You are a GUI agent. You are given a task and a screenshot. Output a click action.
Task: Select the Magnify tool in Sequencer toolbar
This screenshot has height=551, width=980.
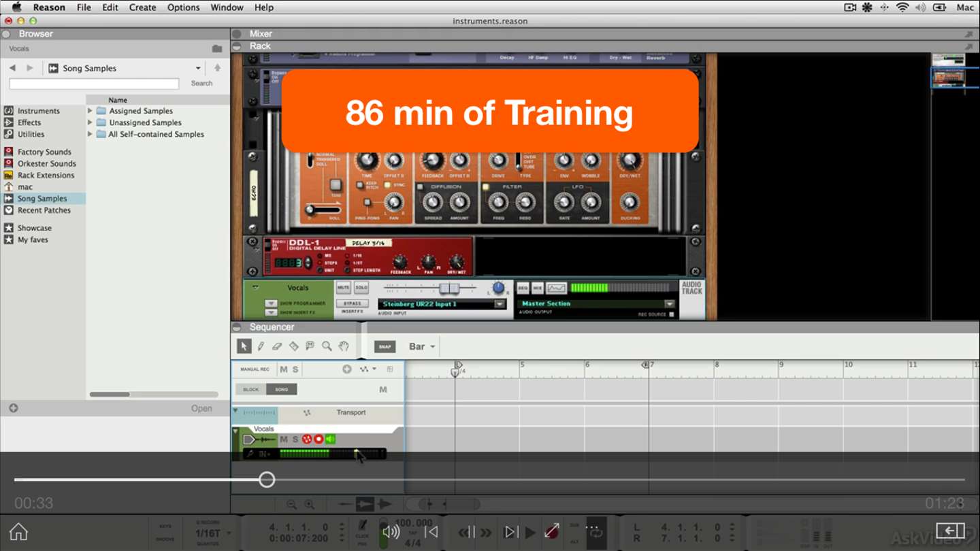pos(327,346)
